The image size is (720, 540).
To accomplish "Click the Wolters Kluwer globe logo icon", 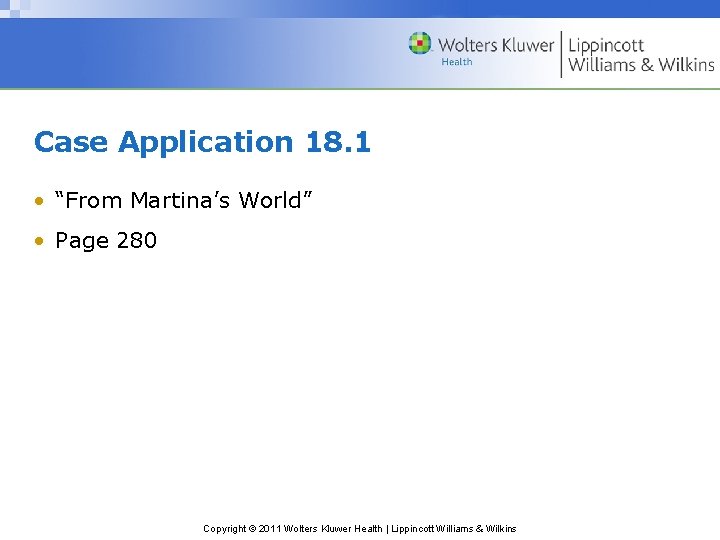I will [x=420, y=43].
